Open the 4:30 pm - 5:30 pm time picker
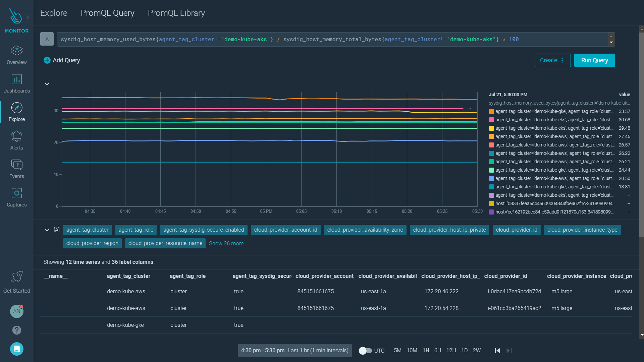644x362 pixels. click(x=294, y=351)
